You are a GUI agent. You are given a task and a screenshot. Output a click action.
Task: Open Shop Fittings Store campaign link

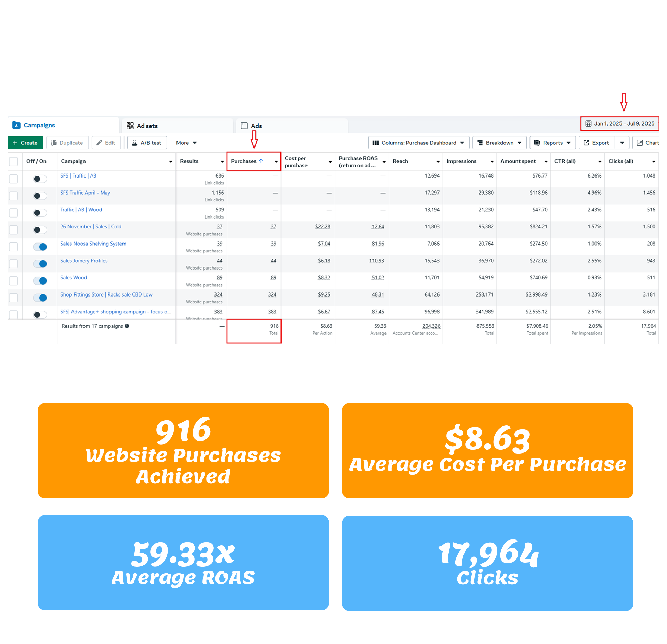coord(106,294)
